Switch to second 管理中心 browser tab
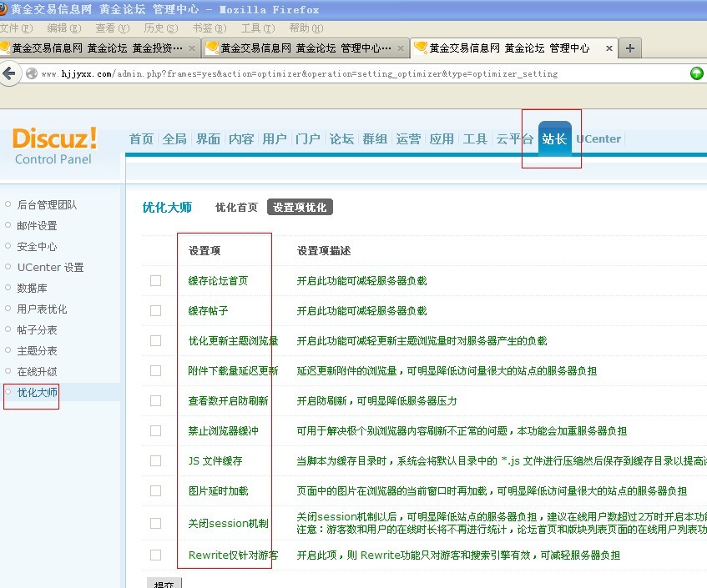This screenshot has width=707, height=588. click(x=306, y=48)
